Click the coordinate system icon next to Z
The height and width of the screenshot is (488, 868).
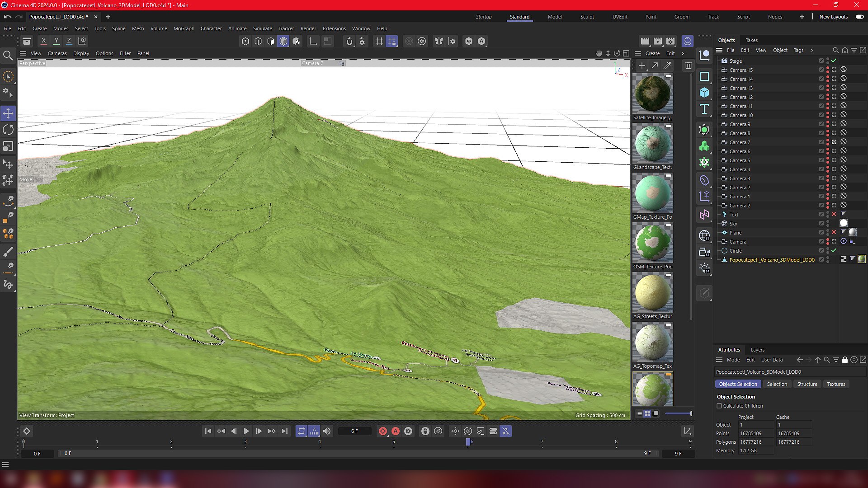point(82,41)
